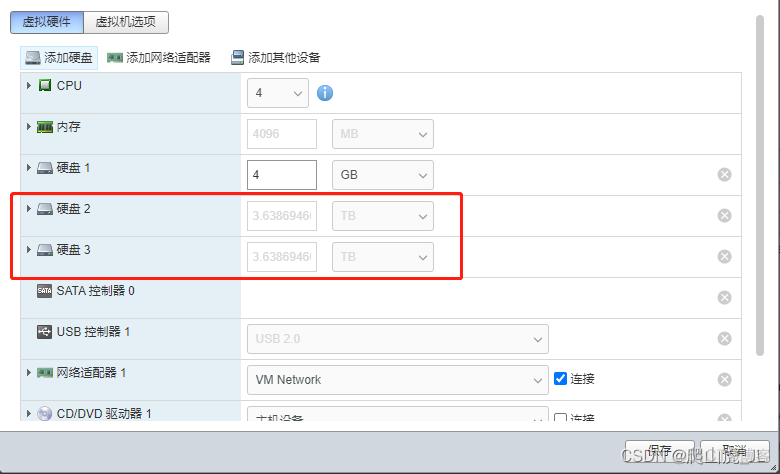Open the USB 2.0 controller dropdown
The width and height of the screenshot is (780, 474).
point(397,339)
